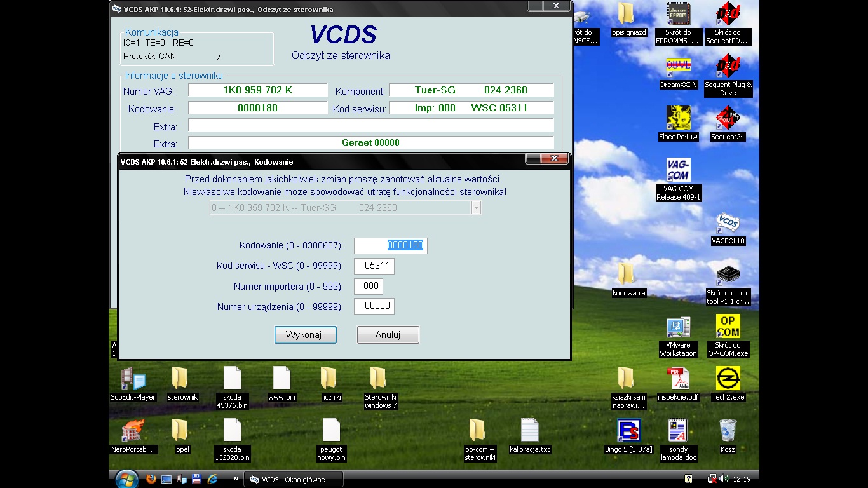Image resolution: width=868 pixels, height=488 pixels.
Task: Open the Start menu orb
Action: point(126,479)
